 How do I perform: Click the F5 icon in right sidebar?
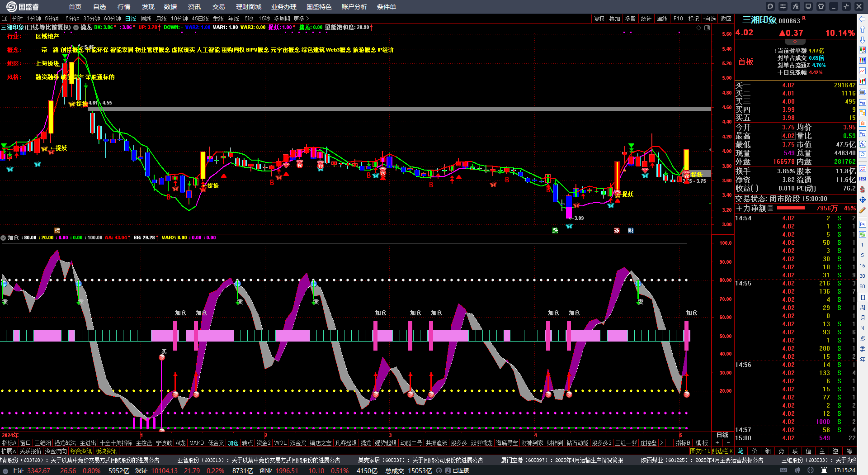click(x=863, y=224)
